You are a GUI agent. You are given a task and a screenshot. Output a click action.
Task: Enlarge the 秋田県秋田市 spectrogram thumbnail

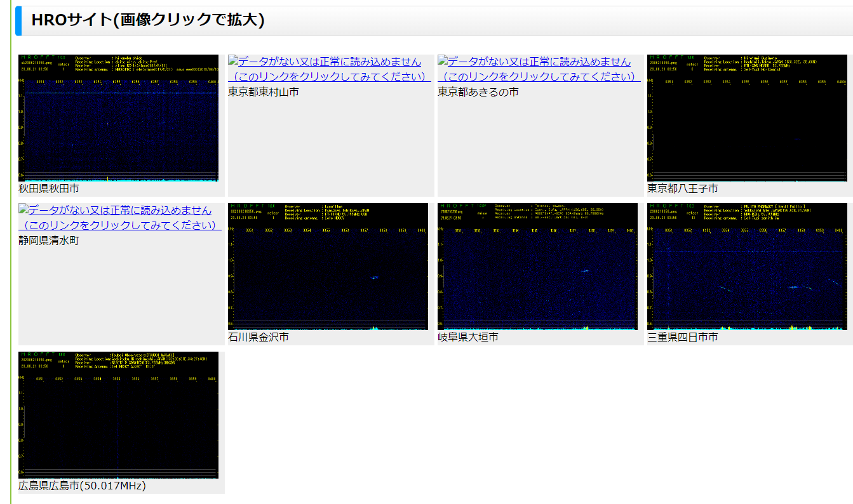[x=118, y=117]
